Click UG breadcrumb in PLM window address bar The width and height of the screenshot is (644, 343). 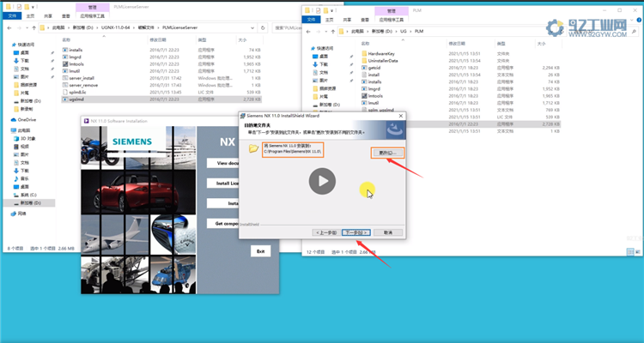coord(403,31)
